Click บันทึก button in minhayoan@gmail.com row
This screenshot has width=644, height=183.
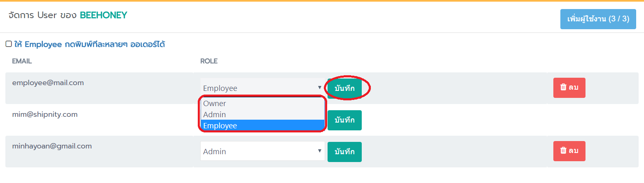coord(344,152)
